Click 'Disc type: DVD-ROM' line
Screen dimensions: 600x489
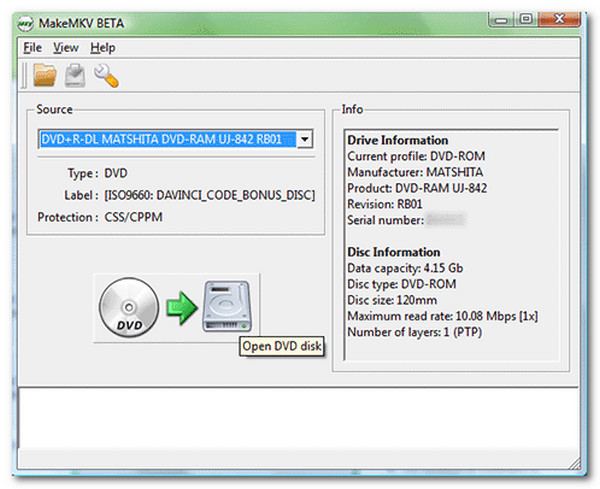tap(401, 284)
